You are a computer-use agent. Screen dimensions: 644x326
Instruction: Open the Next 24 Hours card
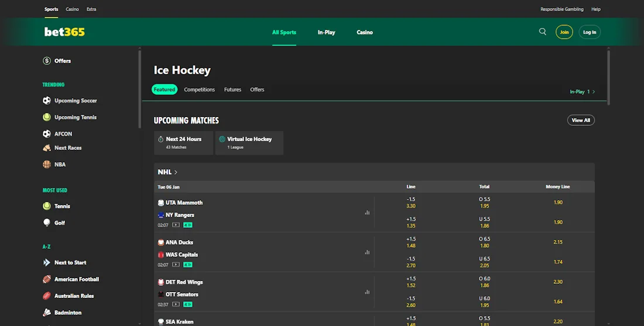[x=184, y=143]
